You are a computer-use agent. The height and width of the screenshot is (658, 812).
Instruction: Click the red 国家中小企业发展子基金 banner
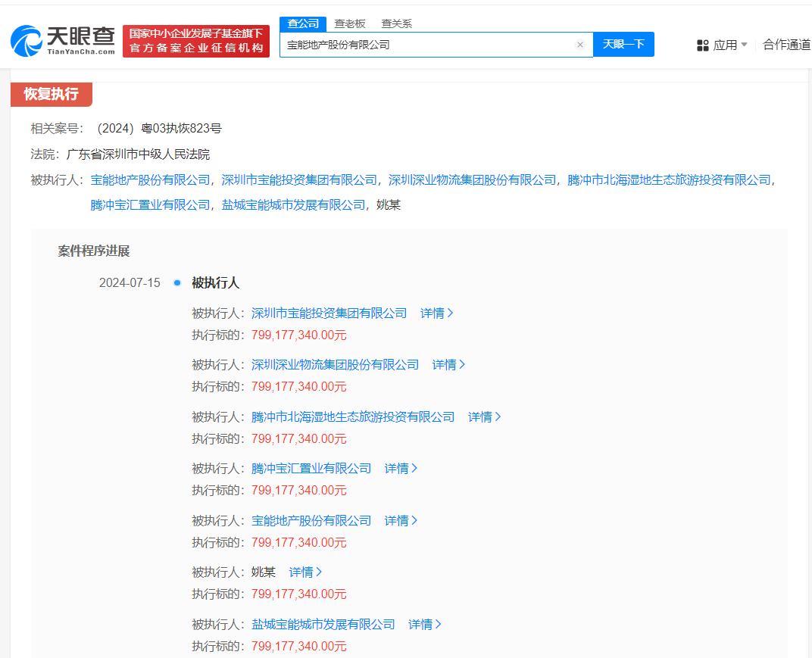[x=196, y=41]
